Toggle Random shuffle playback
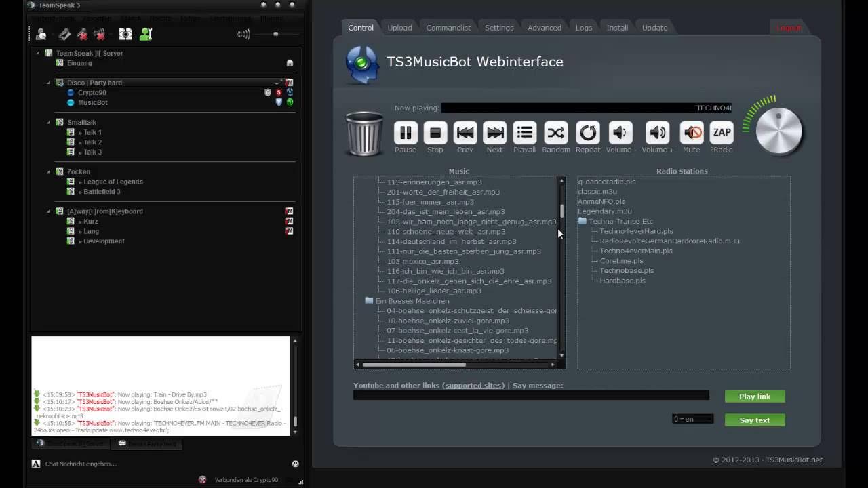The image size is (868, 488). 556,133
